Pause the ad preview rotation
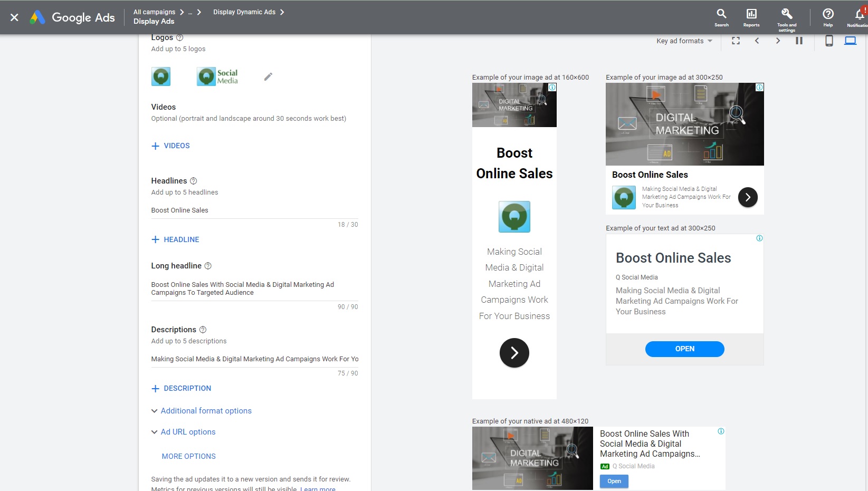 pyautogui.click(x=799, y=41)
